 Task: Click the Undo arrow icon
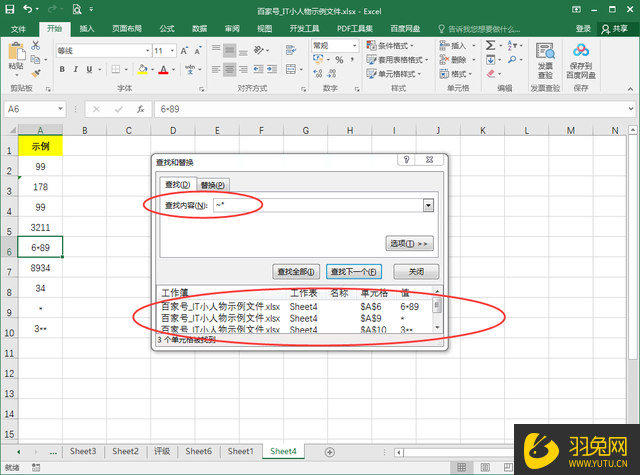pos(28,9)
